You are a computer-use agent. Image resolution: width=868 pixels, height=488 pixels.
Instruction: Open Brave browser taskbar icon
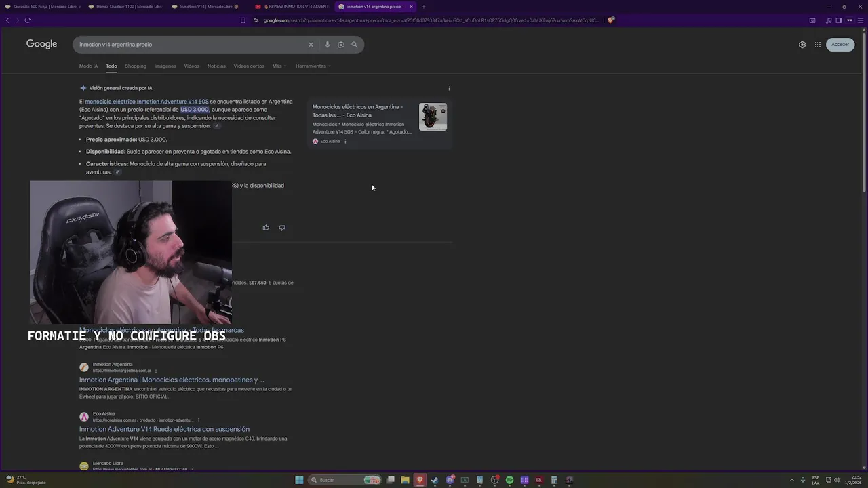[420, 480]
